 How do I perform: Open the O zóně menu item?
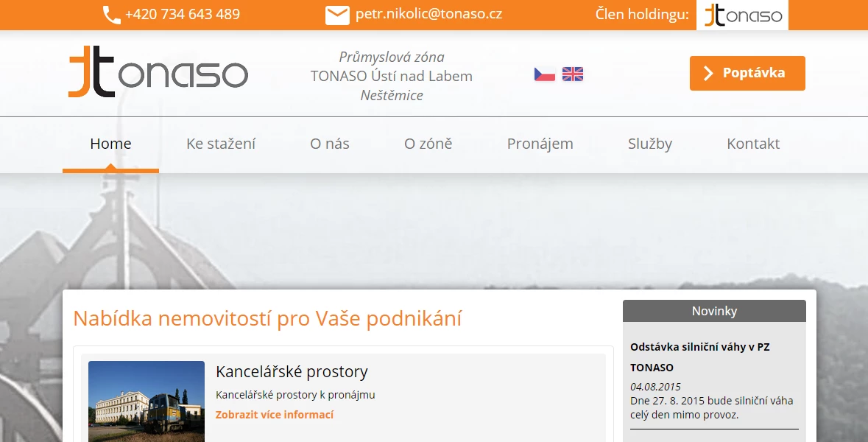pyautogui.click(x=428, y=144)
